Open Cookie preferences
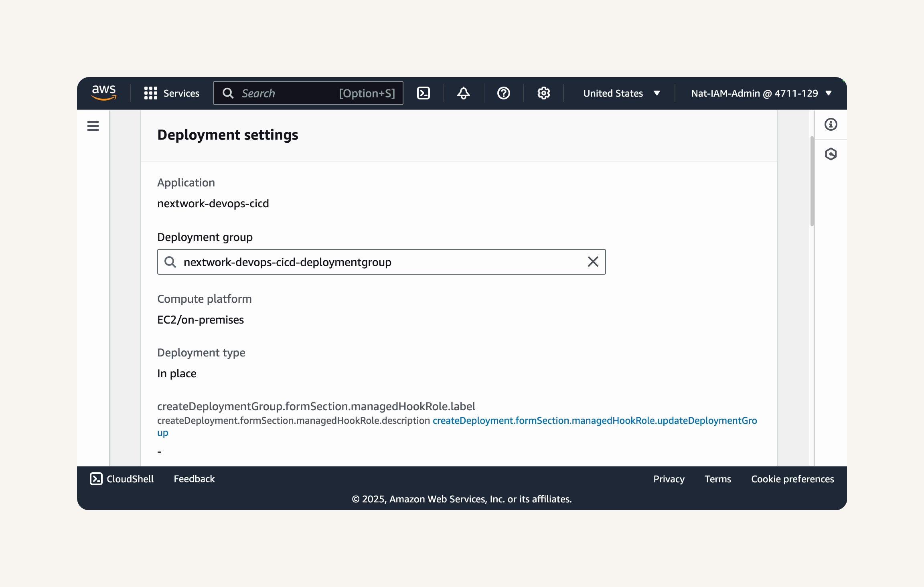924x587 pixels. [x=792, y=479]
